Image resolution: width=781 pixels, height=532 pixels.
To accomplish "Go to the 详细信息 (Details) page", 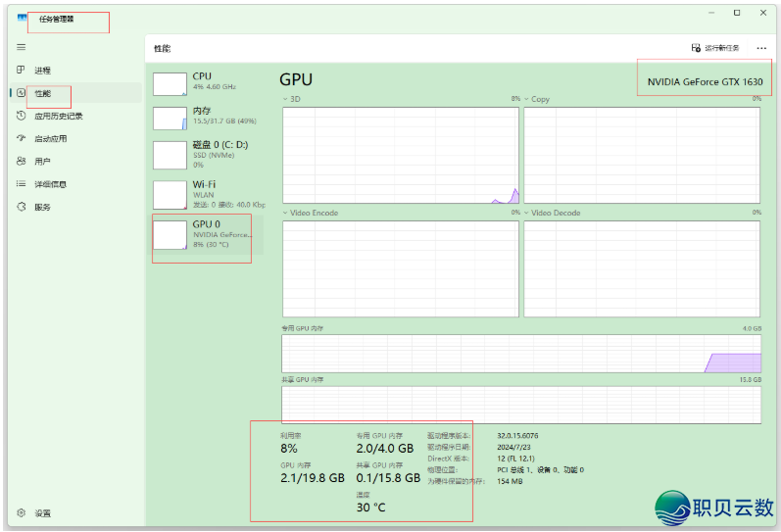I will click(x=50, y=184).
